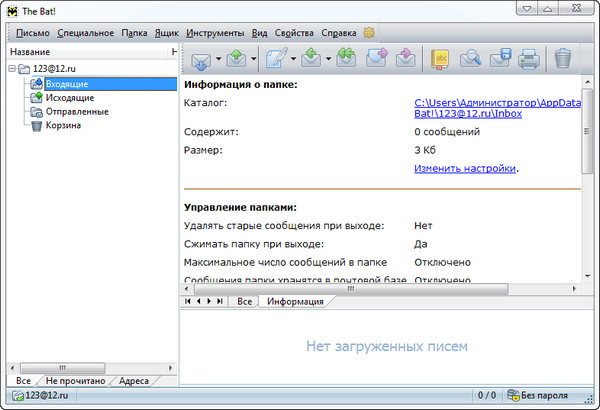Open dropdown arrow beside New message icon
Screen dimensions: 600x410
click(x=293, y=60)
